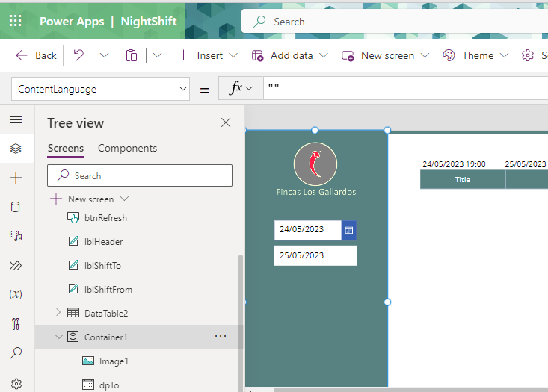The image size is (548, 392).
Task: Open the app launcher waffle icon
Action: [16, 21]
